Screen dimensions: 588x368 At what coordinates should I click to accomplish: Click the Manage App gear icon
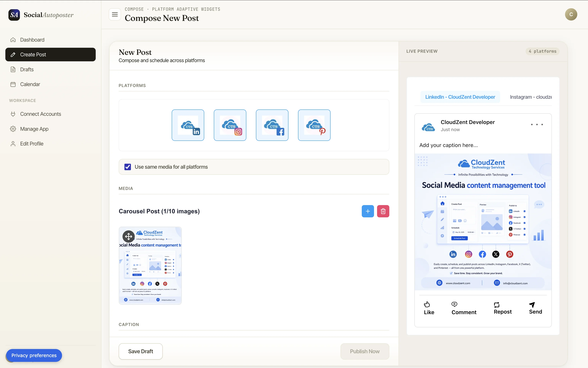[x=13, y=129]
